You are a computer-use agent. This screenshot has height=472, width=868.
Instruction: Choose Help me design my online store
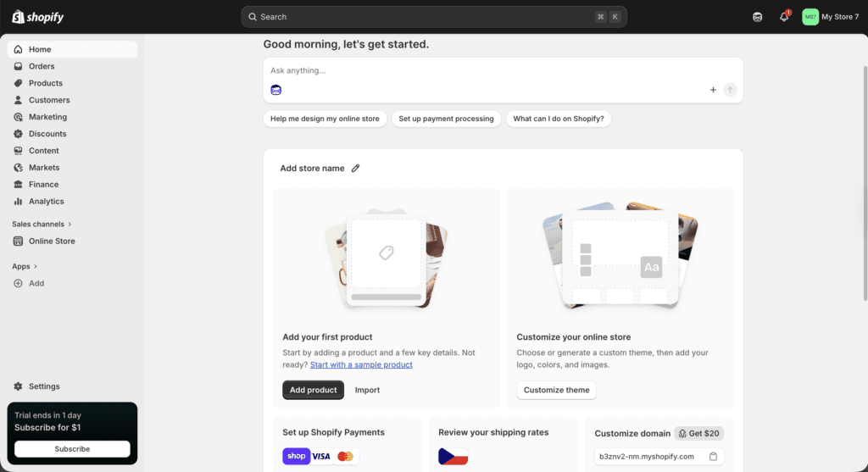tap(325, 119)
